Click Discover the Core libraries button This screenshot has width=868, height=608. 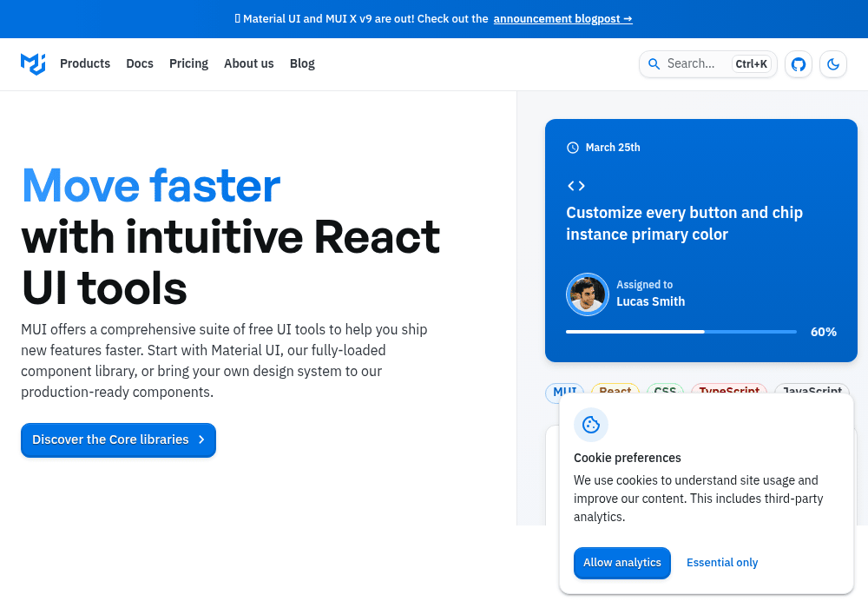(118, 440)
